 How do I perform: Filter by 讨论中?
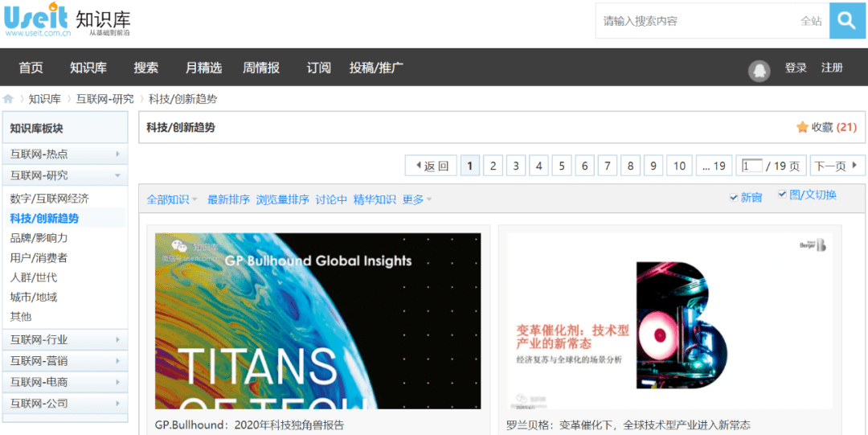pyautogui.click(x=331, y=199)
